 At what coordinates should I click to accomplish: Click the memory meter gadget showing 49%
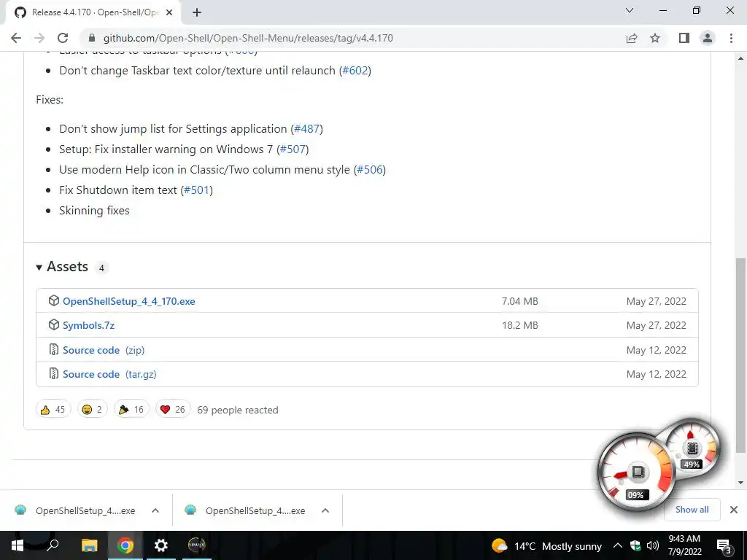tap(693, 448)
